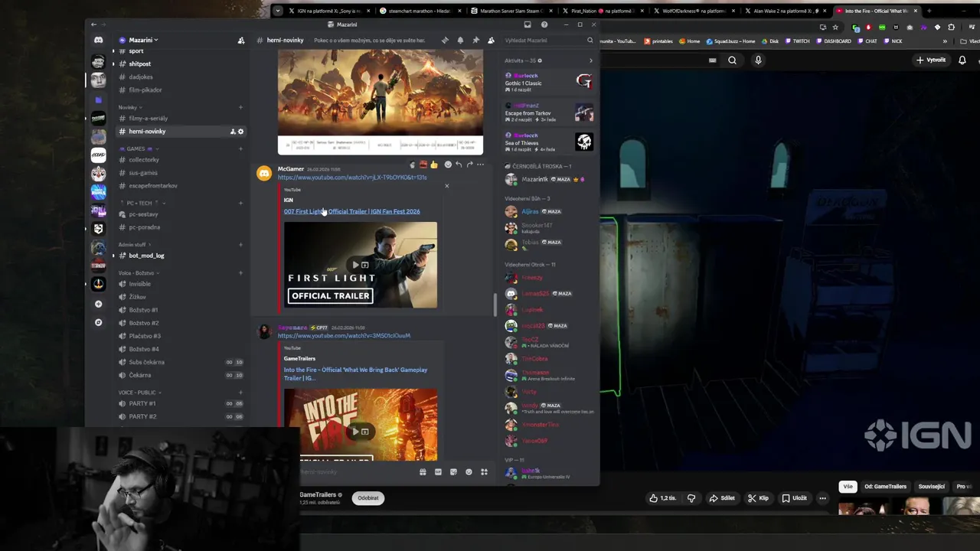980x551 pixels.
Task: Bookmark page with star icon in address bar
Action: [835, 28]
